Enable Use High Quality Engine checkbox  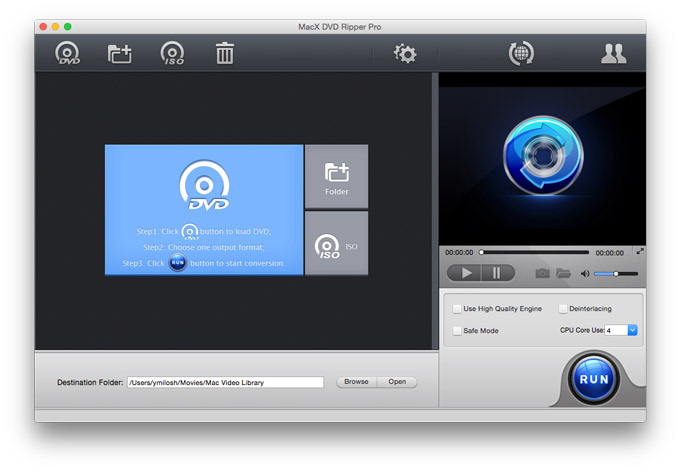point(457,309)
